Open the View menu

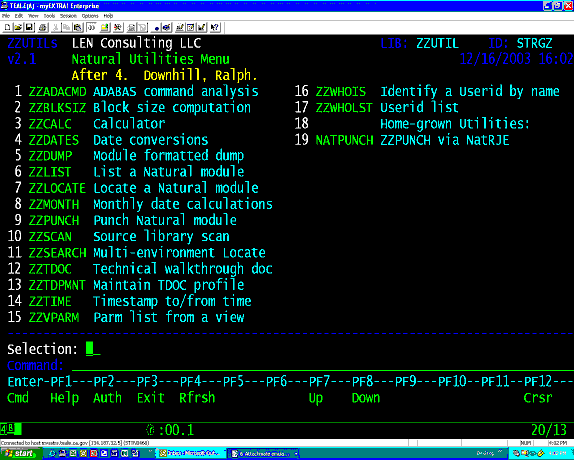tap(33, 16)
